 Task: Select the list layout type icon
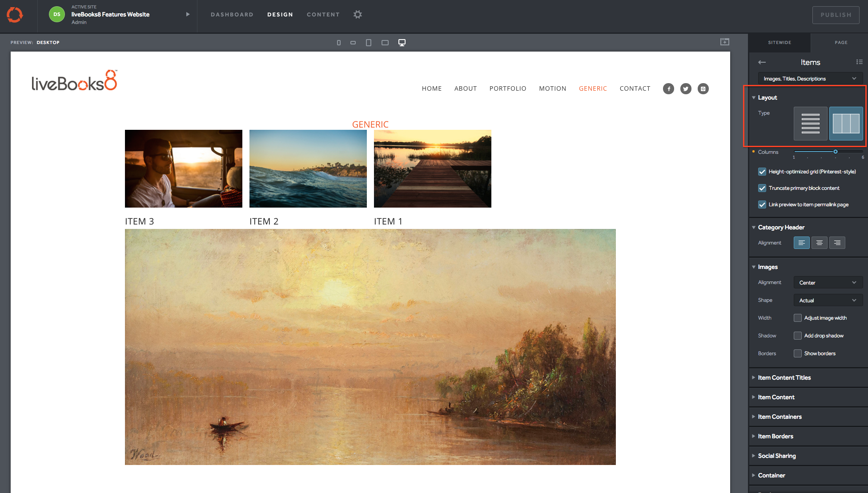pos(810,124)
